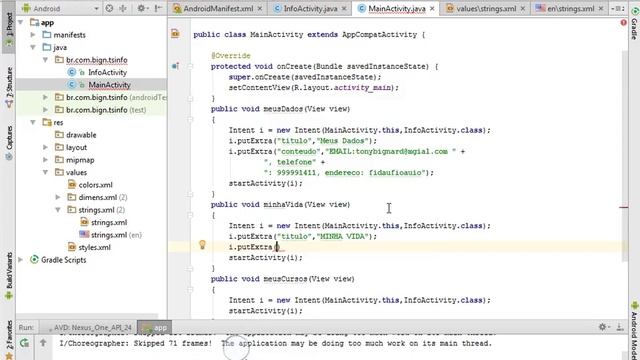The width and height of the screenshot is (640, 360).
Task: Open Favorites tool window
Action: point(9,339)
